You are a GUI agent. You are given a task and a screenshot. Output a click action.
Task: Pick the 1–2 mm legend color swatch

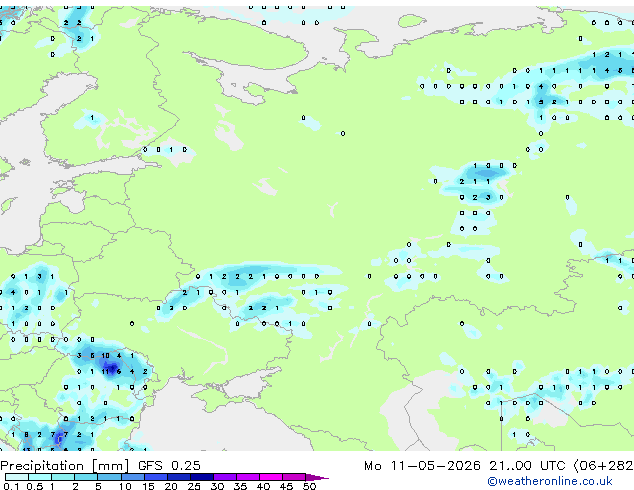[63, 477]
